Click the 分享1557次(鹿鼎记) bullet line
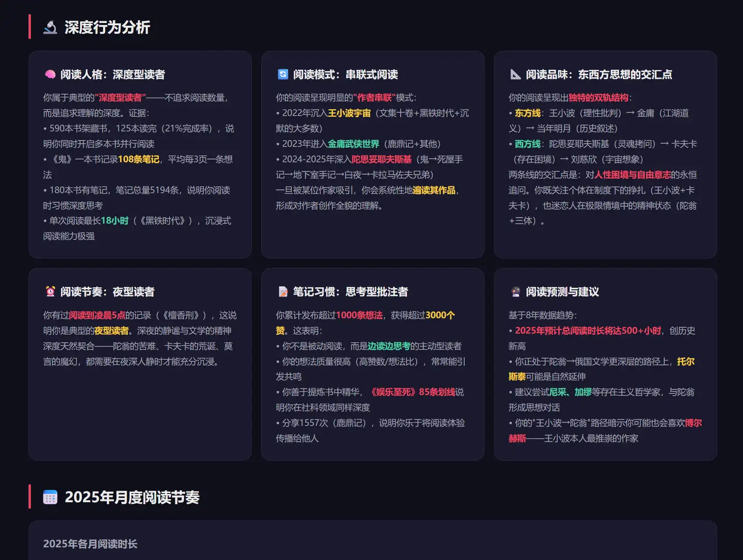Screen dimensions: 743x560 [x=370, y=431]
